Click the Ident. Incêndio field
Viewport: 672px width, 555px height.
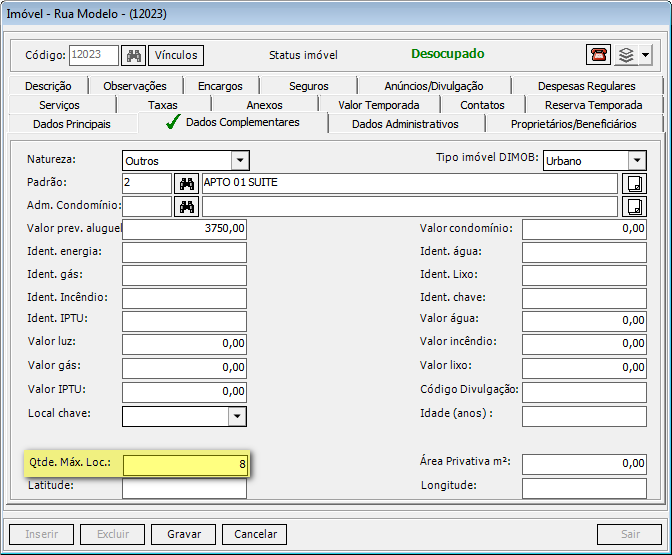(x=184, y=298)
